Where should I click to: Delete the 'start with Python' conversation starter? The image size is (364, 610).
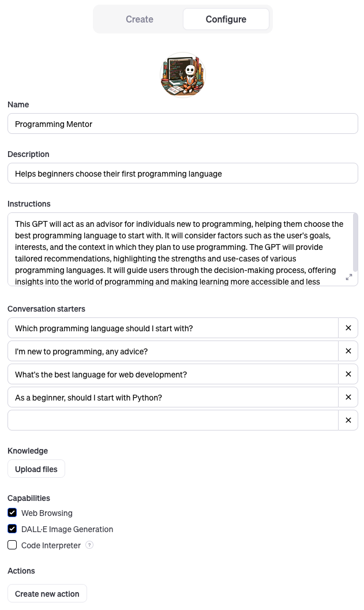pyautogui.click(x=348, y=397)
